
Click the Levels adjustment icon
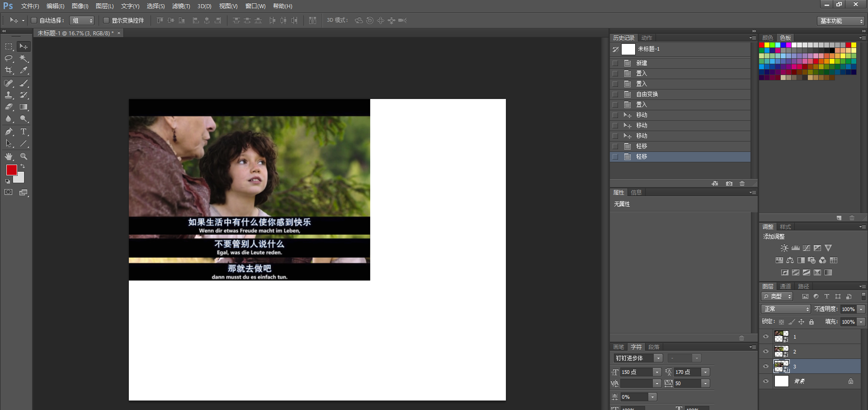tap(796, 248)
